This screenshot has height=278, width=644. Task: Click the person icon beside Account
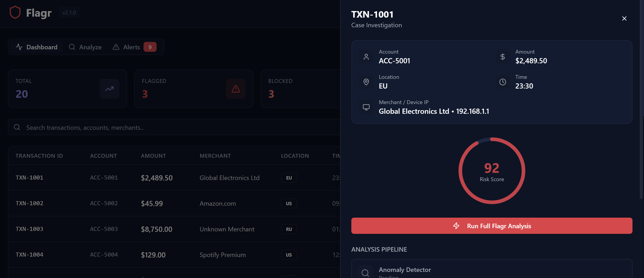(366, 57)
